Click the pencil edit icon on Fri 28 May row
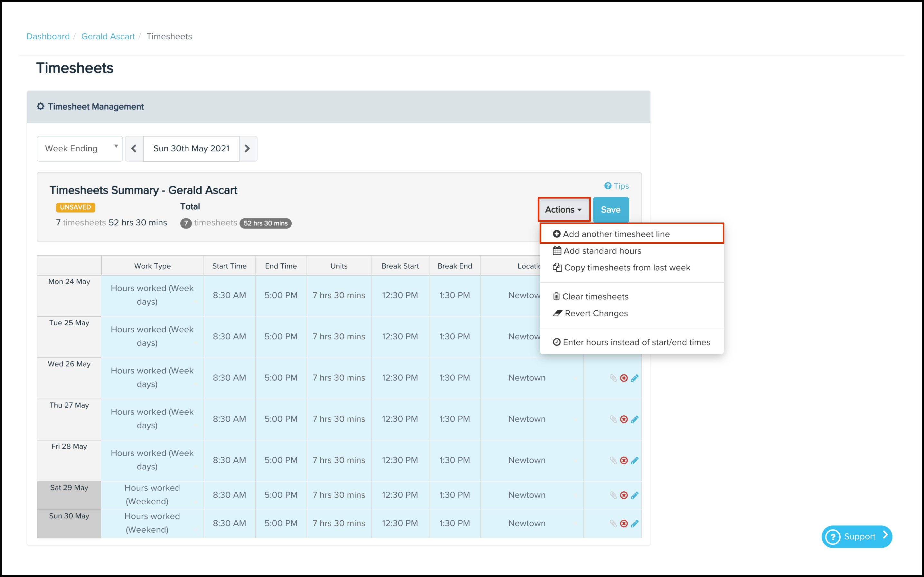The image size is (924, 577). 635,460
